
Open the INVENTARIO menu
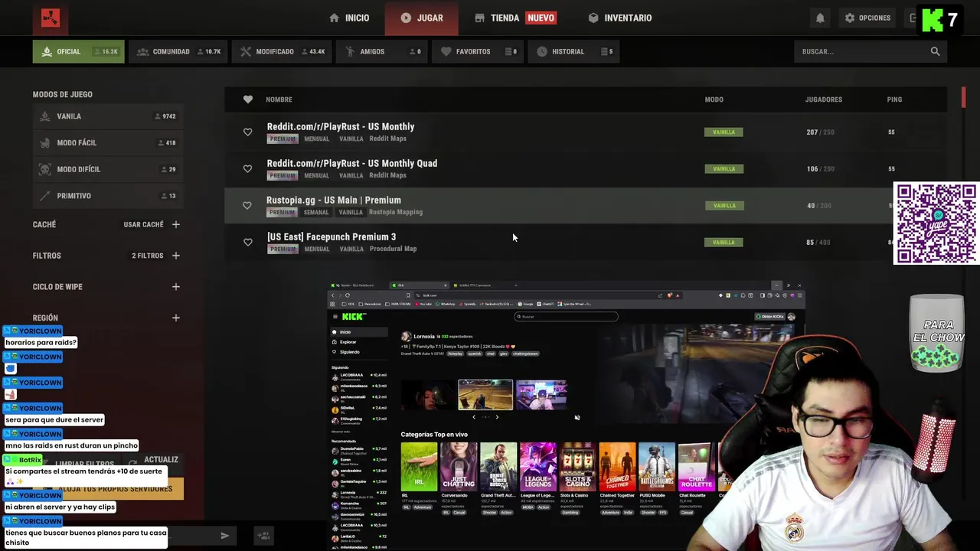(x=620, y=18)
